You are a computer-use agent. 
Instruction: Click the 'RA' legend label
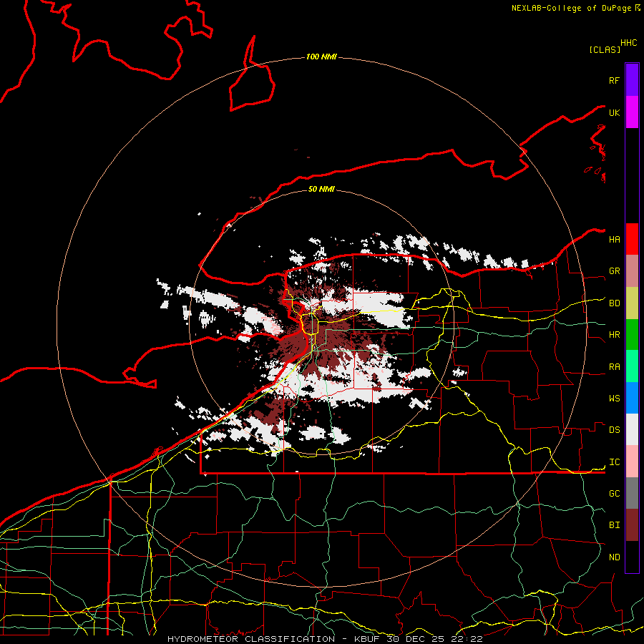(x=615, y=367)
